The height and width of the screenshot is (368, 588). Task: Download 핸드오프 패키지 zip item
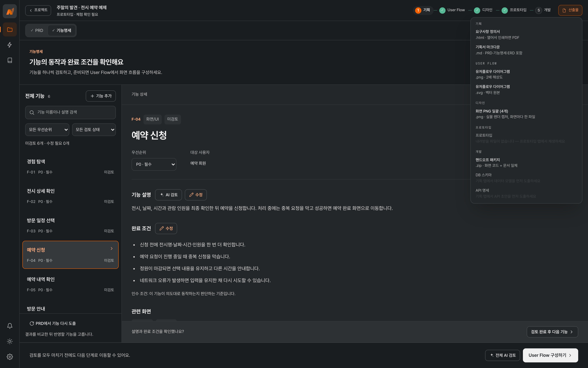526,162
